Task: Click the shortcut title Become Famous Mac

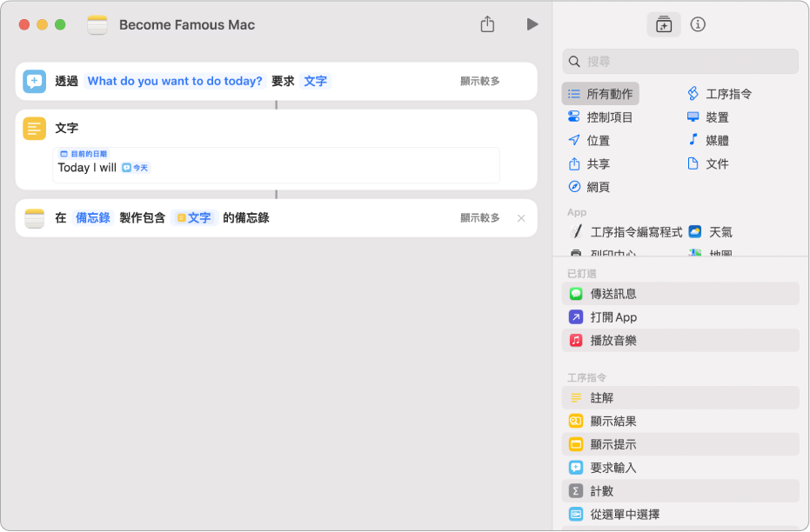Action: point(187,24)
